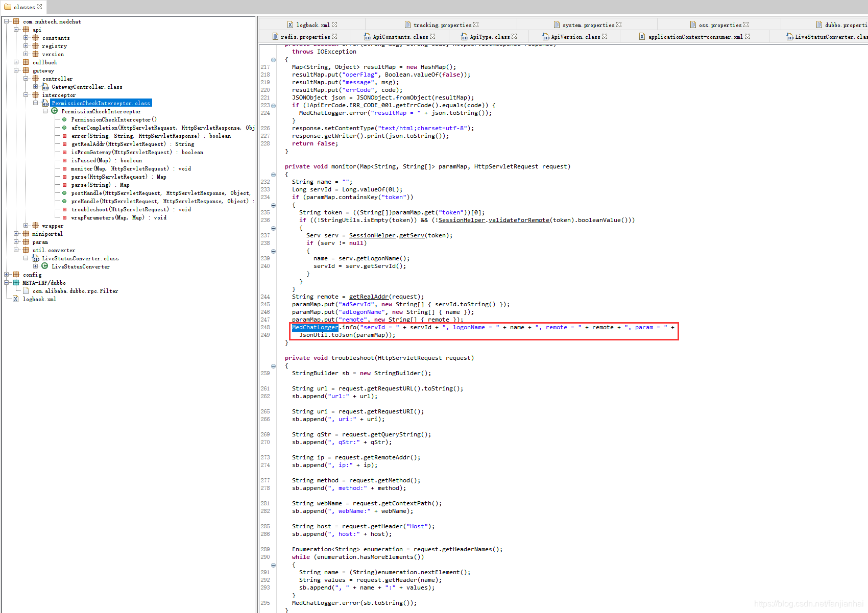Fold the while loop block near line 291
Image resolution: width=868 pixels, height=613 pixels.
pyautogui.click(x=273, y=565)
